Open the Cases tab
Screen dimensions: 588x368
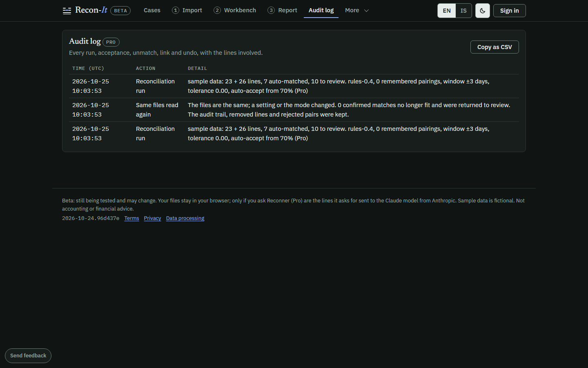152,10
